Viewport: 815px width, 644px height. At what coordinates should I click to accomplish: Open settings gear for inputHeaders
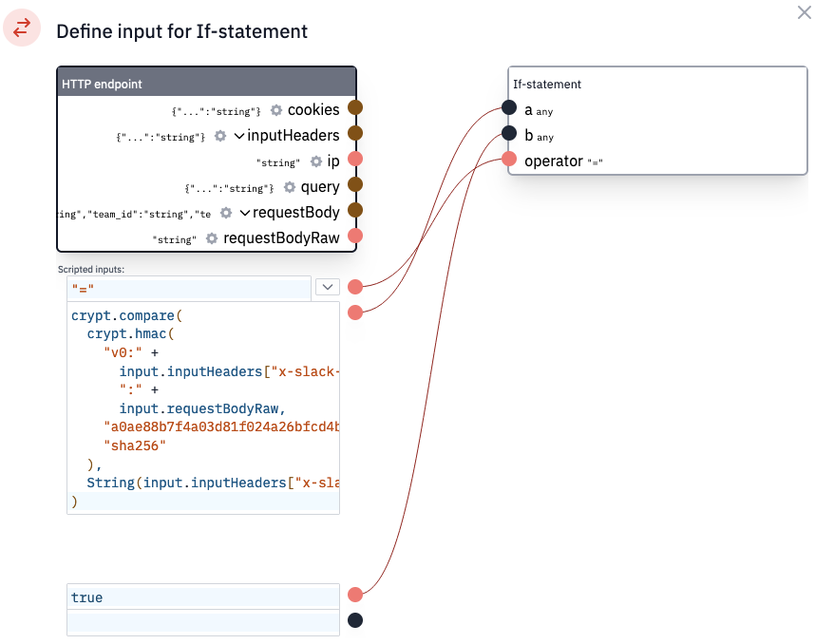(x=220, y=136)
